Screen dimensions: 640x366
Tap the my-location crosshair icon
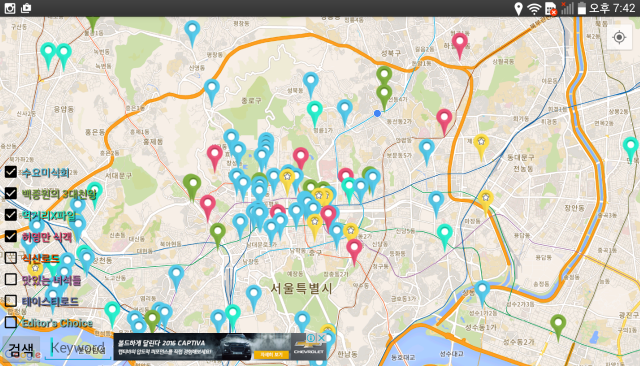[x=619, y=38]
